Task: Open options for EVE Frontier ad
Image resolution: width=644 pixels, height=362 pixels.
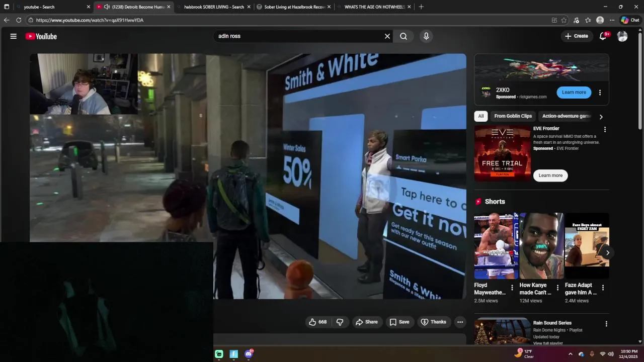Action: [x=605, y=130]
